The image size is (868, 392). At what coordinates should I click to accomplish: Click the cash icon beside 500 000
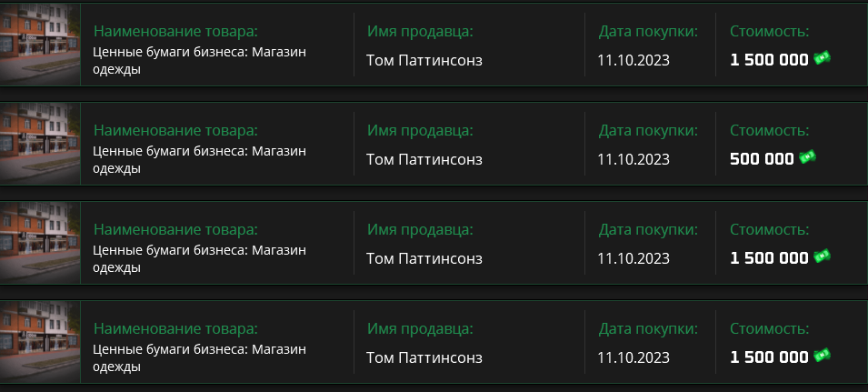point(807,157)
